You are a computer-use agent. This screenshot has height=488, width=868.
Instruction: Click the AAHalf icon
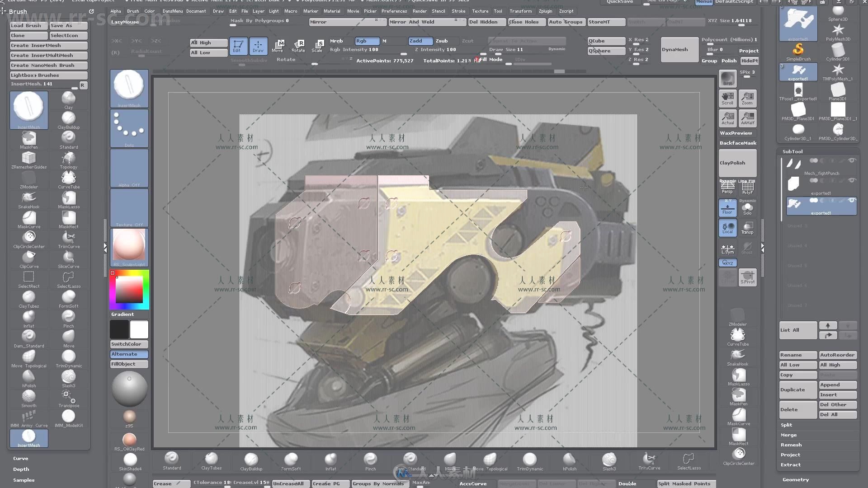point(747,118)
